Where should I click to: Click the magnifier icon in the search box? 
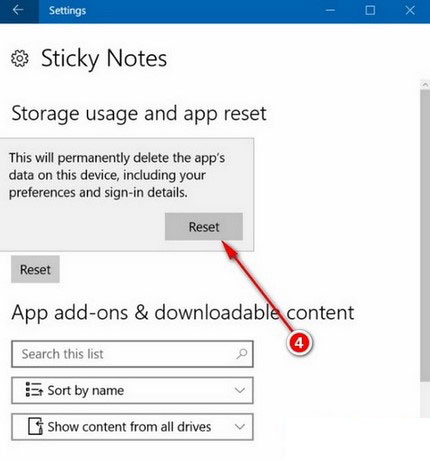point(242,354)
